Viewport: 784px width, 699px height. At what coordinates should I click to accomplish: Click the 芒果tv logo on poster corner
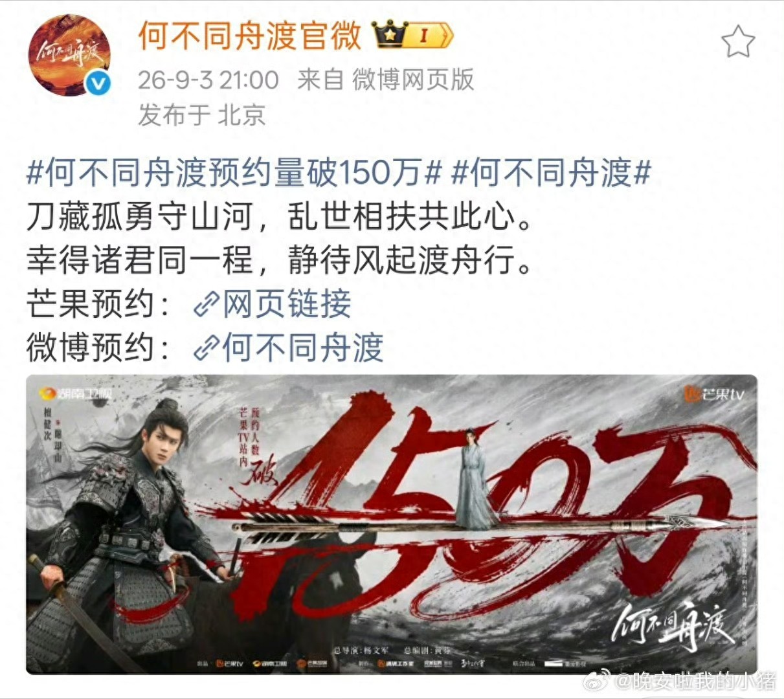point(715,393)
